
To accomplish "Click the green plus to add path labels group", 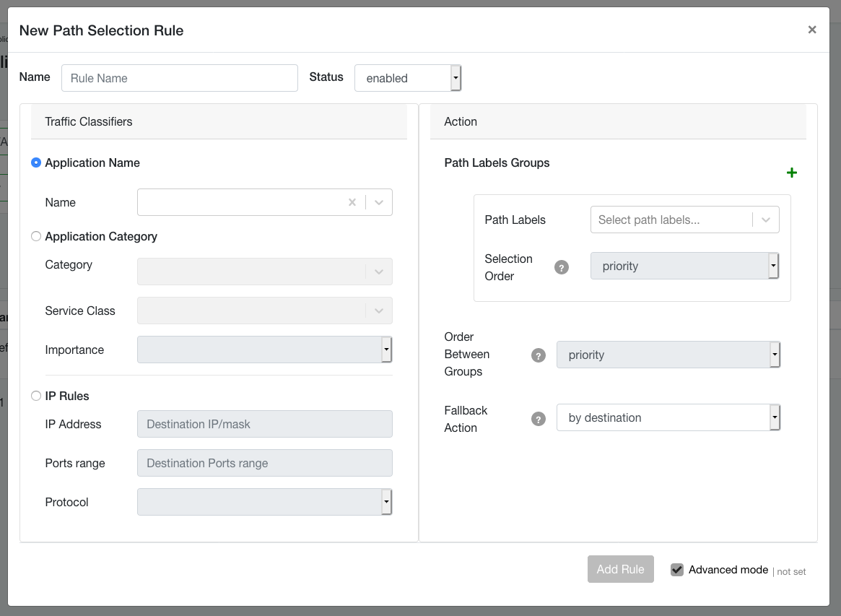I will tap(791, 173).
